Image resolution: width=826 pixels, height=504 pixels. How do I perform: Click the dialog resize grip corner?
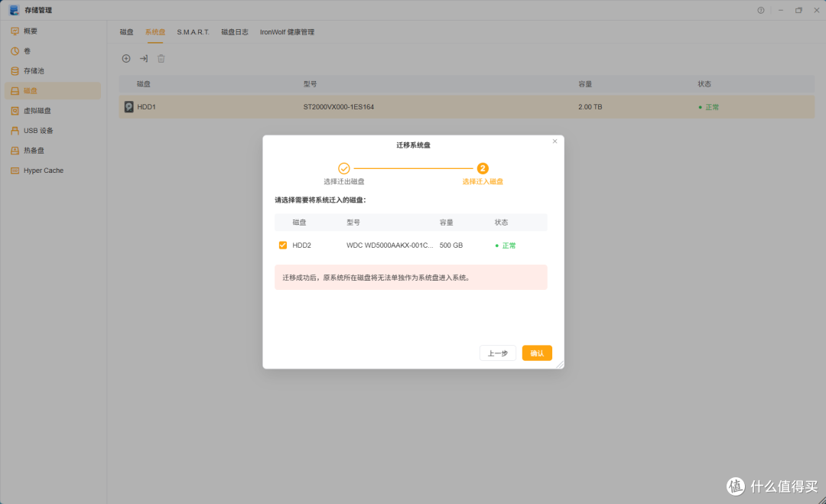560,365
